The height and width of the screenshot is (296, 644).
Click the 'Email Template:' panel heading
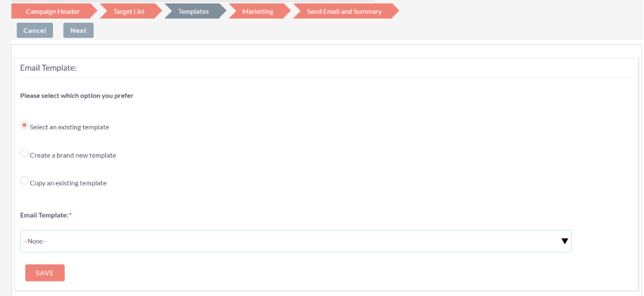[48, 68]
